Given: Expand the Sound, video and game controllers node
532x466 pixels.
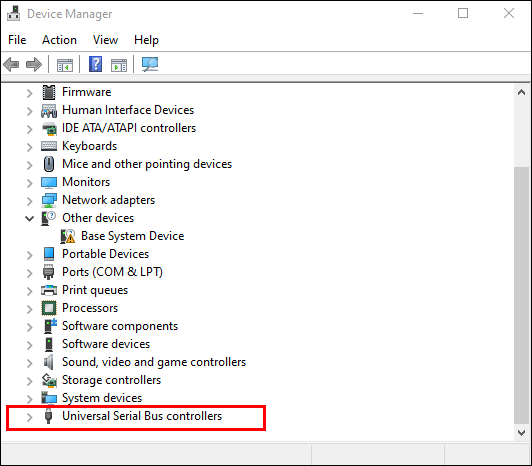Looking at the screenshot, I should [30, 362].
